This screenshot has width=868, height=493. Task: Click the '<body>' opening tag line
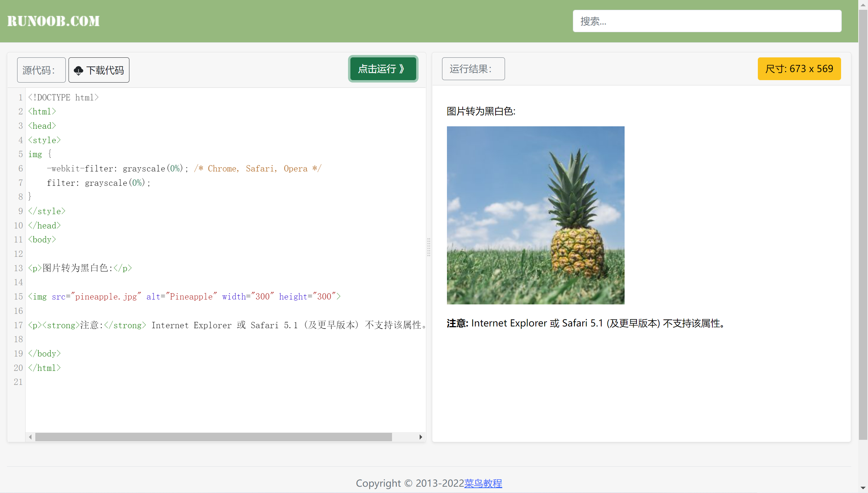42,240
